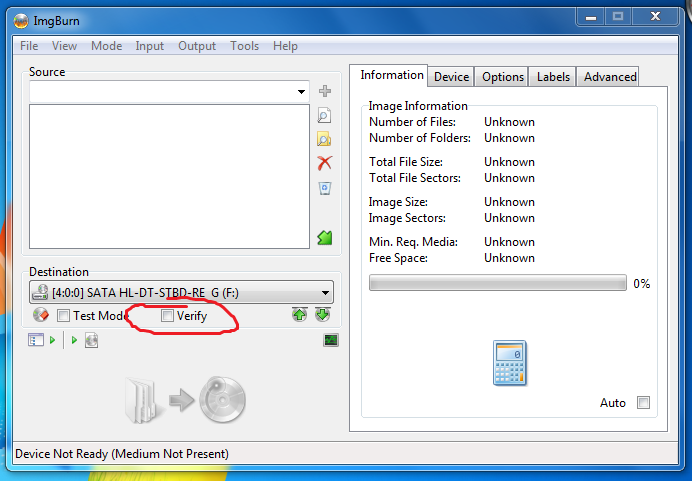Click the disc image document icon
692x481 pixels.
click(x=91, y=340)
